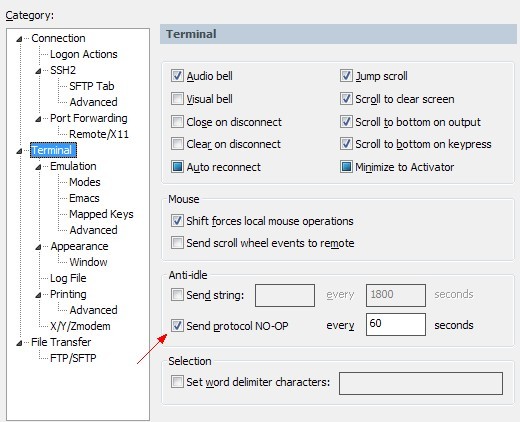
Task: Open Remote/X11 settings
Action: coord(99,134)
